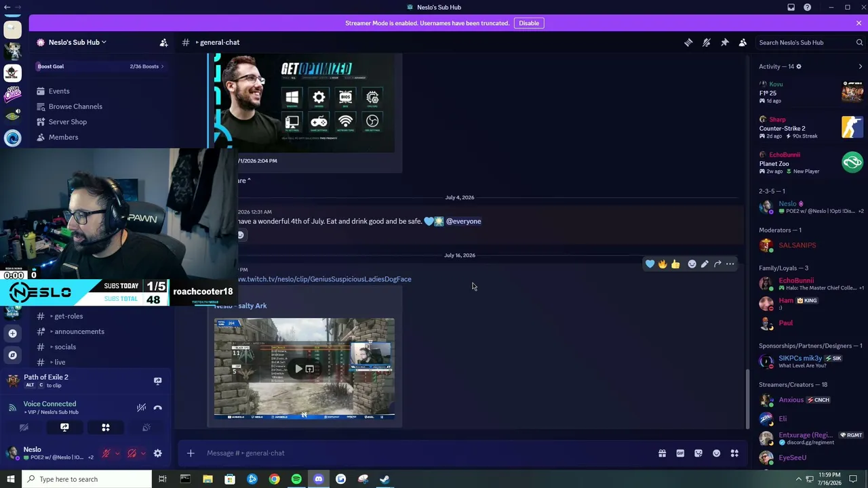Undeafen the headphones
Screen dimensions: 868x488
[x=132, y=453]
